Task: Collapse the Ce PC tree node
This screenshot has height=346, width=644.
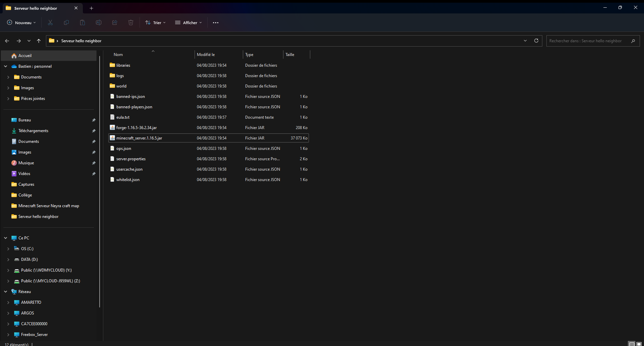Action: [6, 238]
